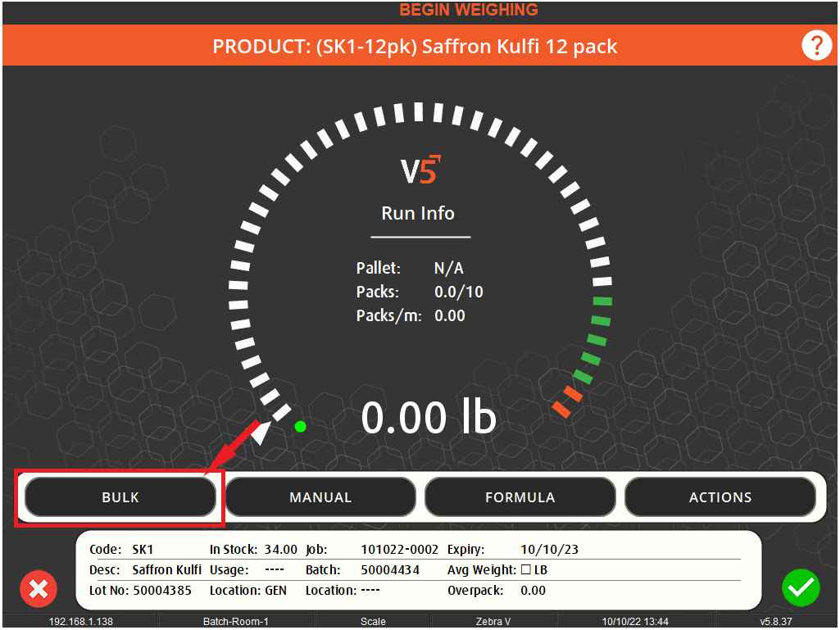The width and height of the screenshot is (840, 630).
Task: Click the Run Info heading
Action: (x=418, y=213)
